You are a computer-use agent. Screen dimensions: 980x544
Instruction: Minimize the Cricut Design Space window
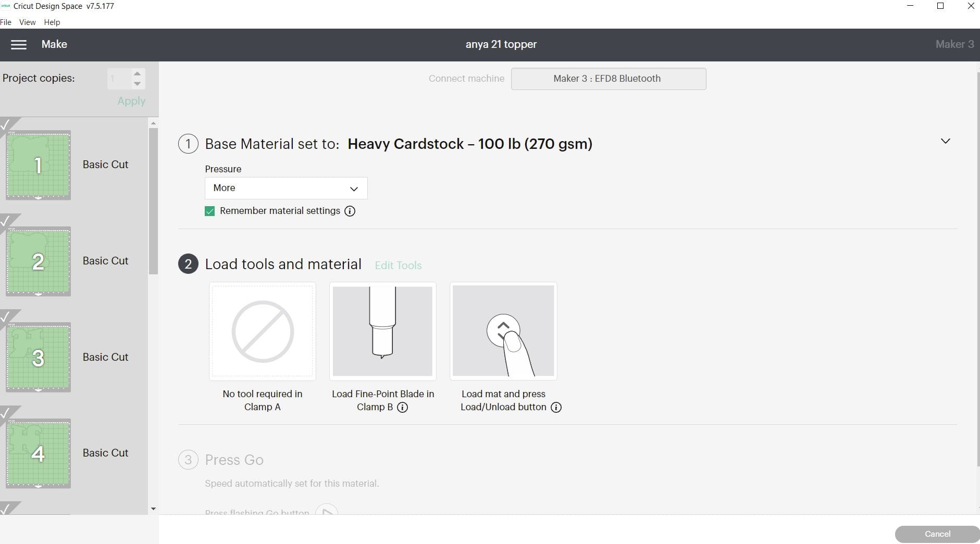pos(910,6)
